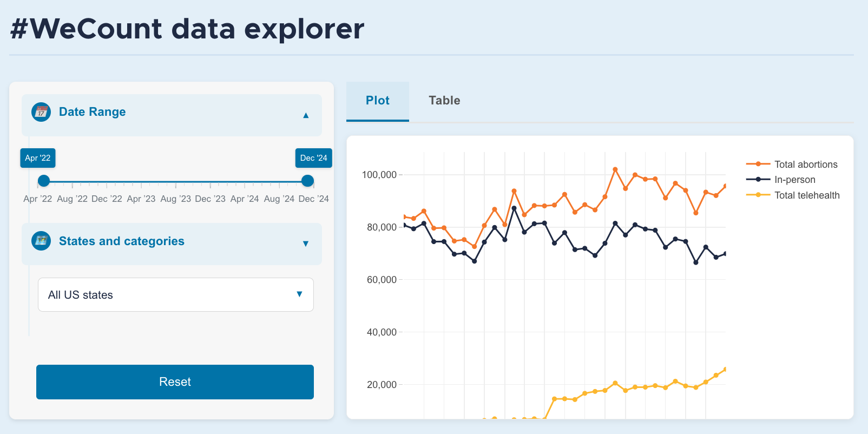This screenshot has height=434, width=868.
Task: Open the All US states dropdown
Action: click(x=176, y=294)
